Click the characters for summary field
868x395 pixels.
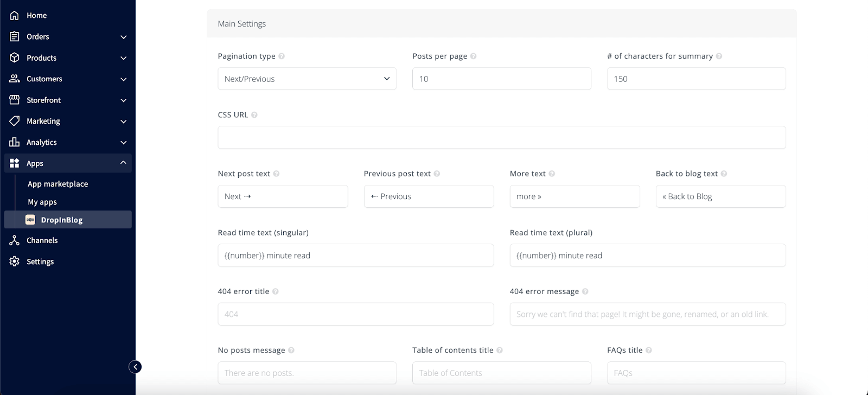tap(697, 79)
